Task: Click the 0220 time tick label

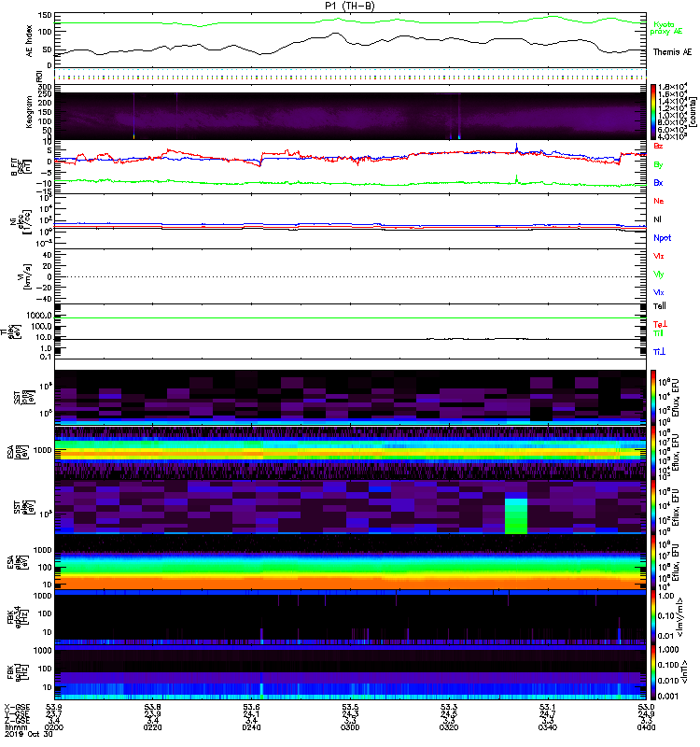Action: click(152, 727)
